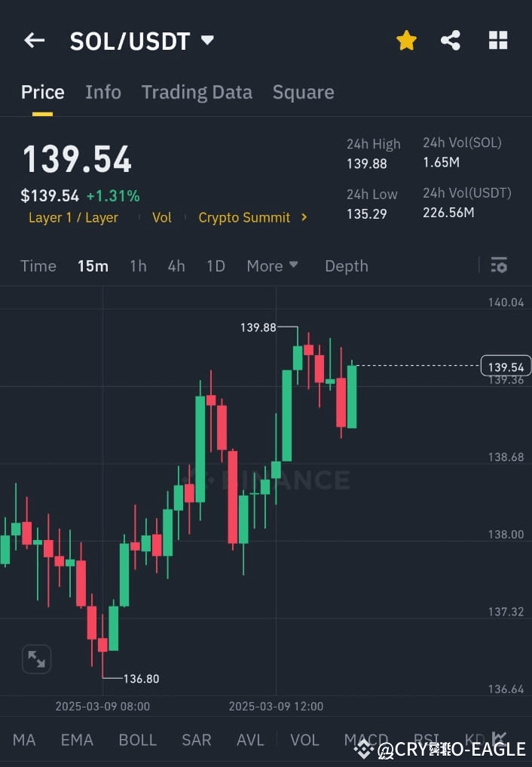The width and height of the screenshot is (532, 767).
Task: Open the MACD indicator
Action: (366, 740)
